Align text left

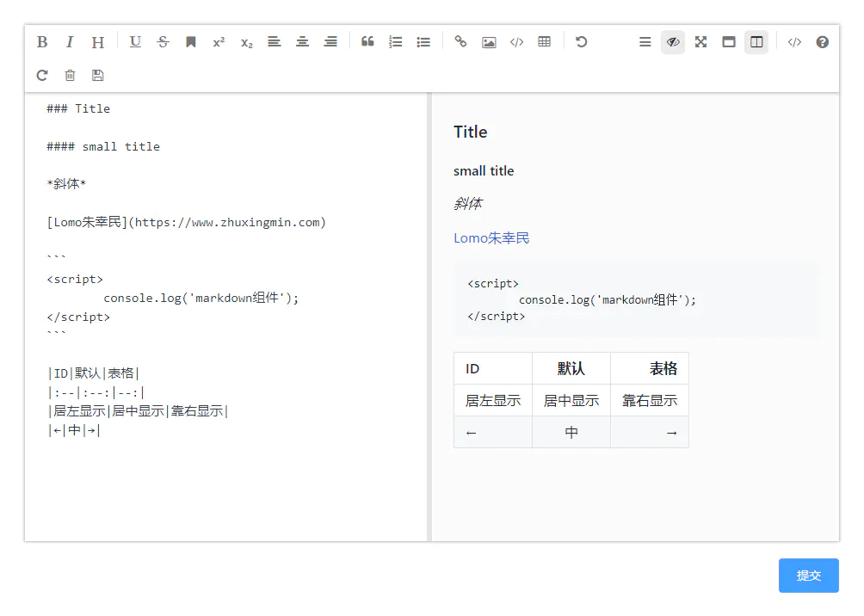[275, 42]
